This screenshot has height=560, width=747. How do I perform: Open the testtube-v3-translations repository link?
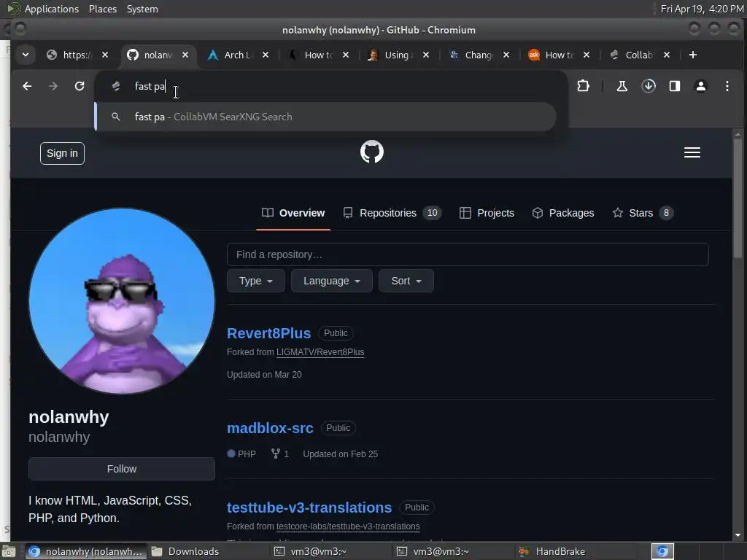click(309, 507)
